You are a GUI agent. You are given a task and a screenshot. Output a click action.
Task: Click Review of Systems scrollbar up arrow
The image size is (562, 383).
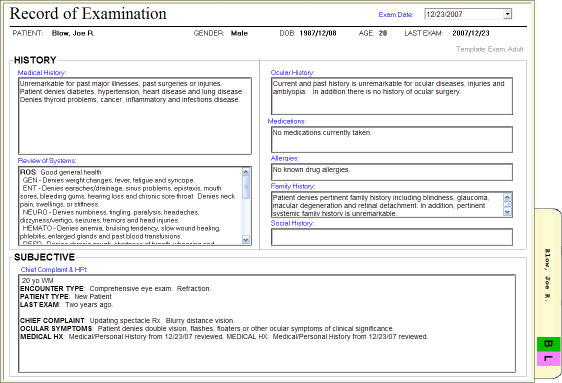pos(246,172)
